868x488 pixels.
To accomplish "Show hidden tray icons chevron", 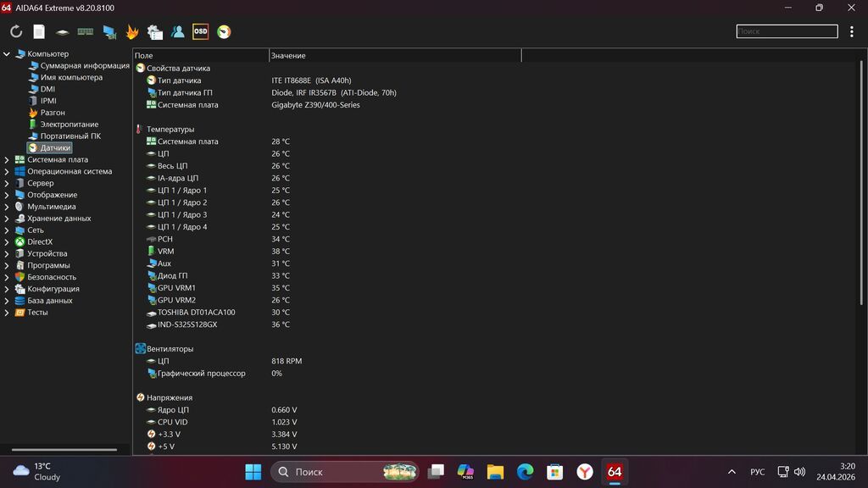I will tap(732, 472).
